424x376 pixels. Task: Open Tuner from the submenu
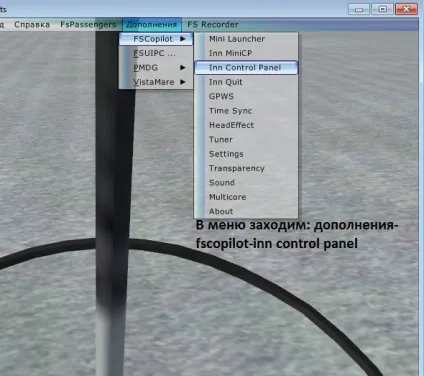246,139
